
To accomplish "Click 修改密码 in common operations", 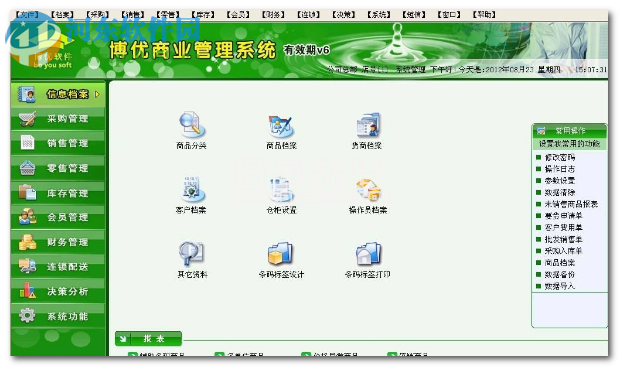I will 560,157.
